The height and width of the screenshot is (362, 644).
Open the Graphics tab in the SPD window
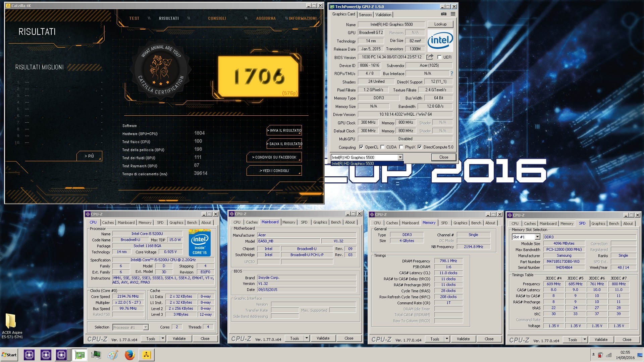[x=598, y=224]
